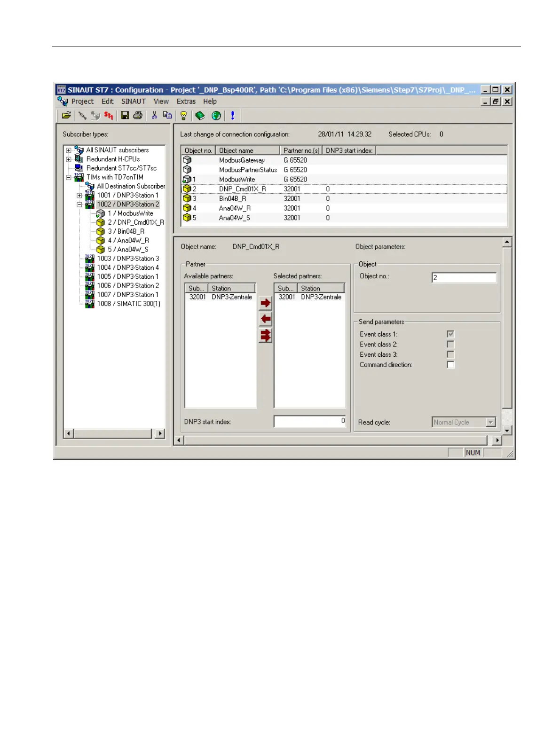Expand the 1001 / DNP3-Station 1 node

pos(79,196)
